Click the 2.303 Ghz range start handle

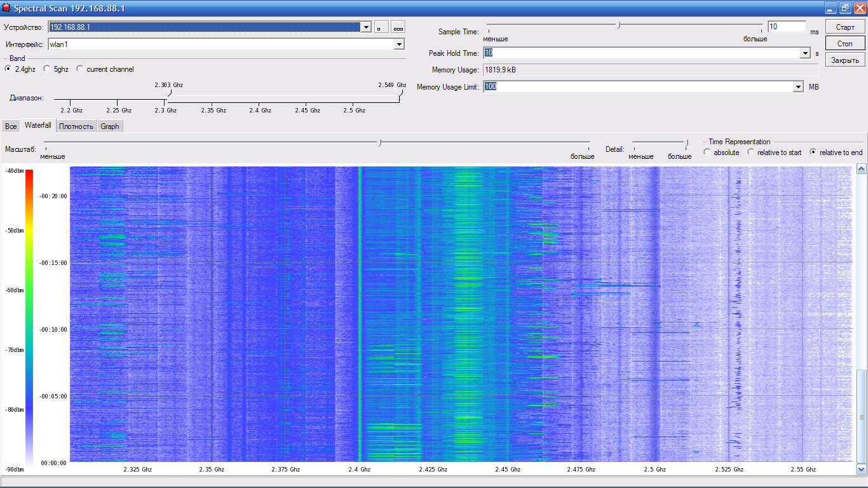(x=168, y=93)
